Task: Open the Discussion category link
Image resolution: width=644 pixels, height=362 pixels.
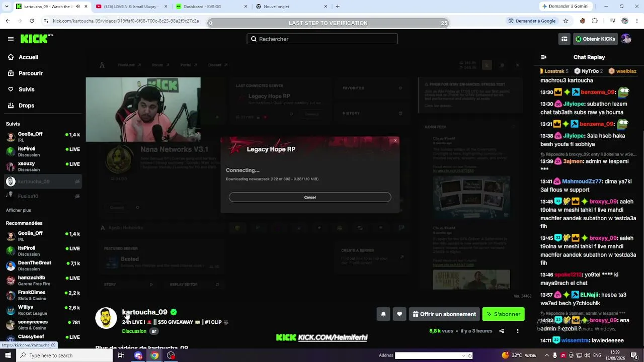Action: 134,331
